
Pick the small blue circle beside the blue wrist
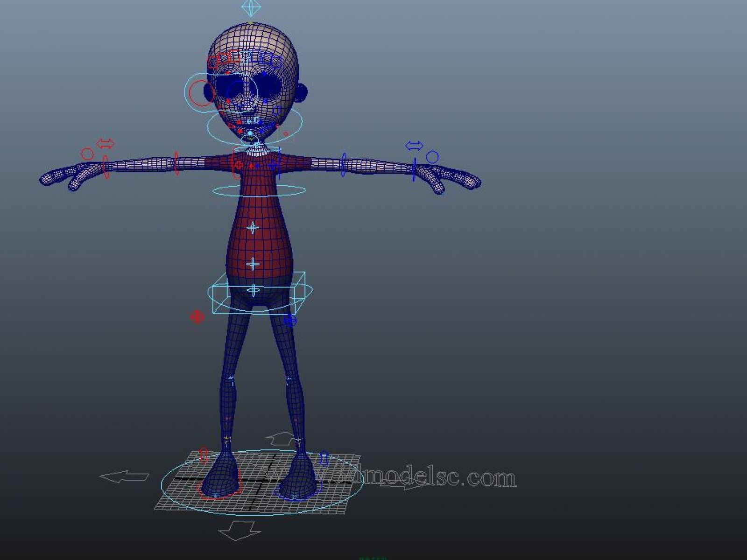click(x=433, y=157)
